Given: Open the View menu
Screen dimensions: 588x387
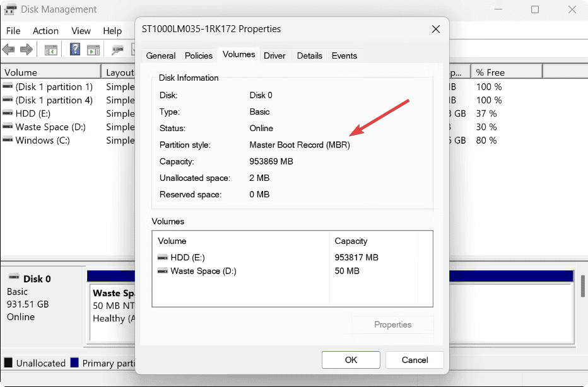Looking at the screenshot, I should [x=81, y=30].
